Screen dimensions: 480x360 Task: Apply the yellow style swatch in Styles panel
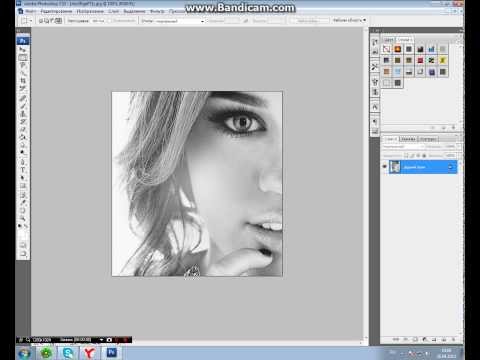point(443,60)
